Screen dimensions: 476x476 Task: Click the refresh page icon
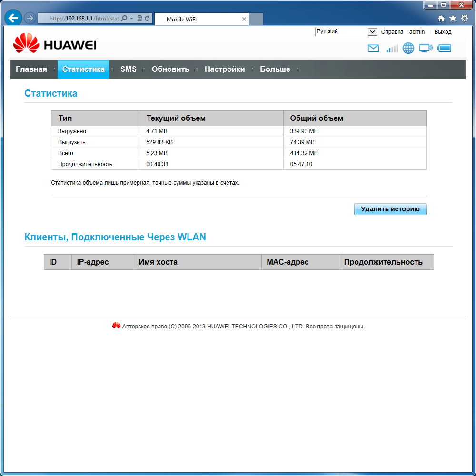tap(147, 19)
